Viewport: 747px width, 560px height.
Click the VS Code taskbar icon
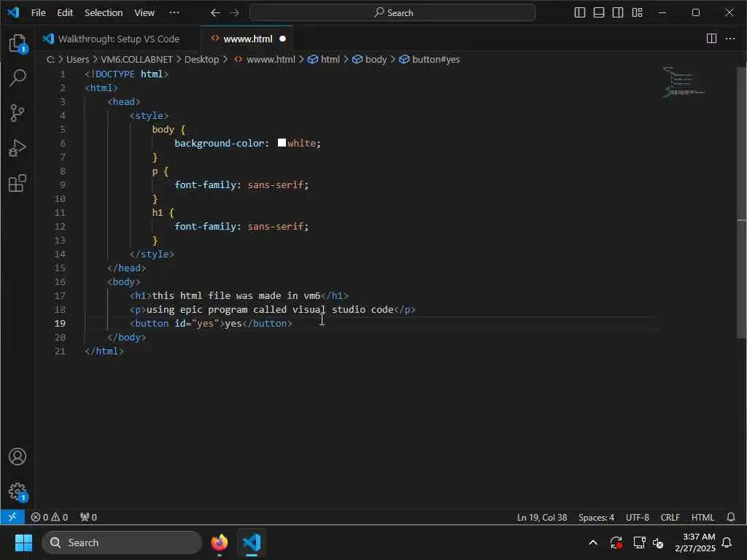point(252,542)
